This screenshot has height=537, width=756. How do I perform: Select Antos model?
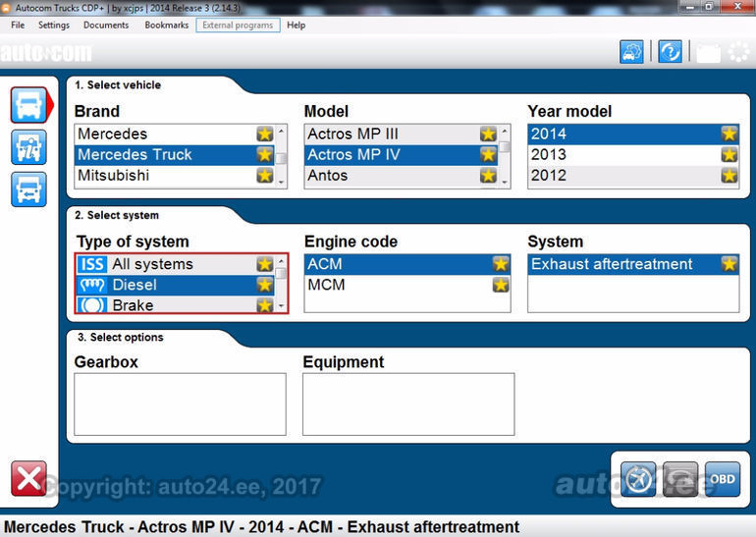(402, 175)
